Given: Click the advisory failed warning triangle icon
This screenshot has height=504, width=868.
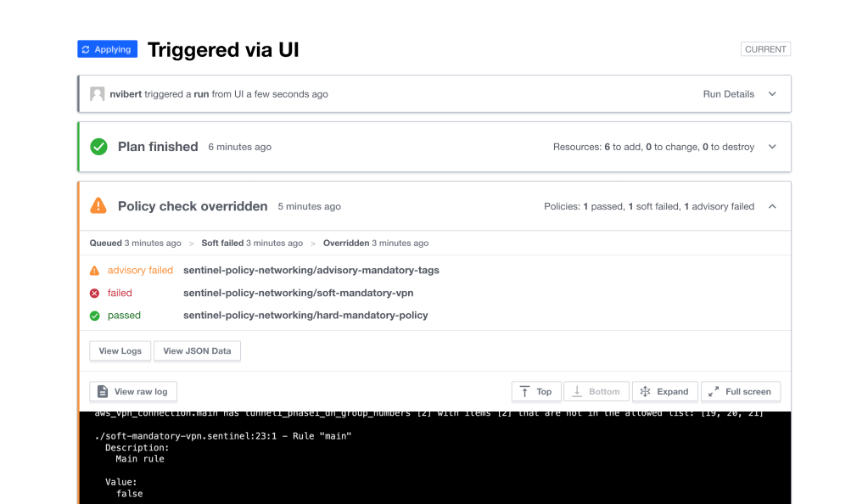Looking at the screenshot, I should [95, 271].
